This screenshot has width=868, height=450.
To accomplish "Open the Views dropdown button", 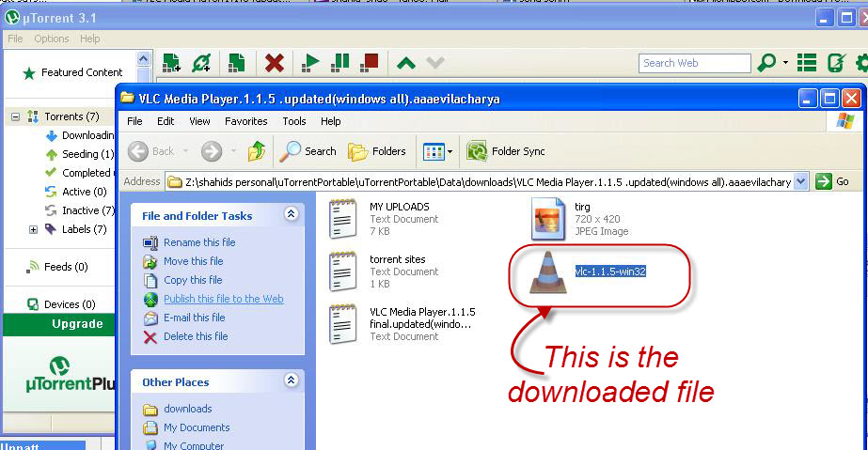I will point(437,151).
